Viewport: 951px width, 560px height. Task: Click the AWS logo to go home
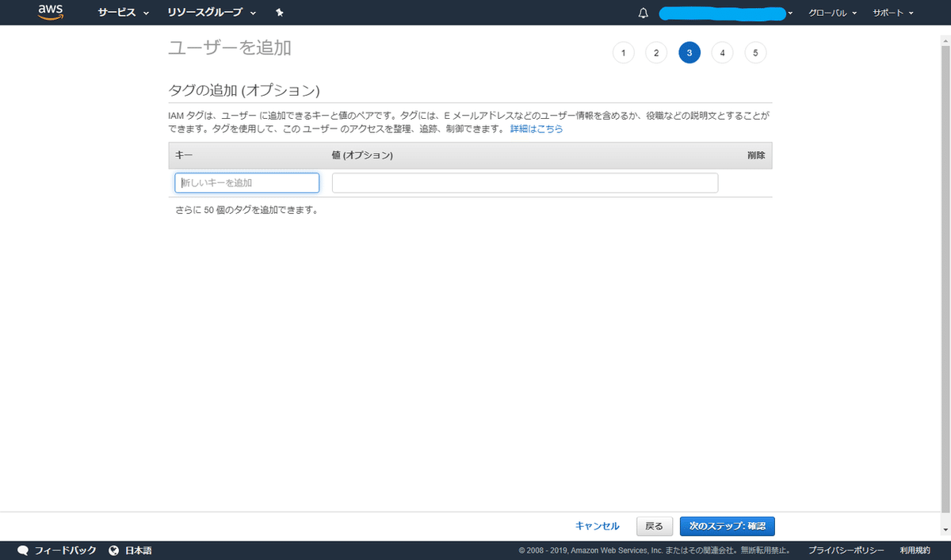(x=51, y=12)
